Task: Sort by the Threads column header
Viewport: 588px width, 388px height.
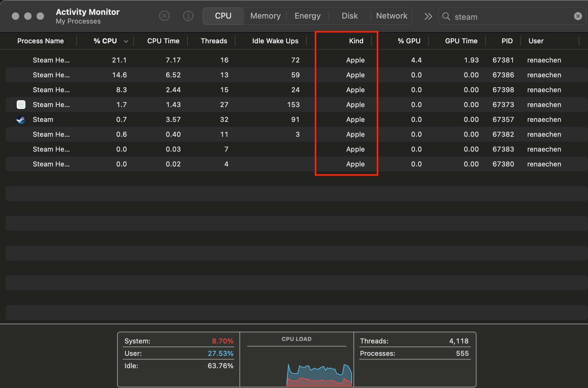Action: (x=214, y=41)
